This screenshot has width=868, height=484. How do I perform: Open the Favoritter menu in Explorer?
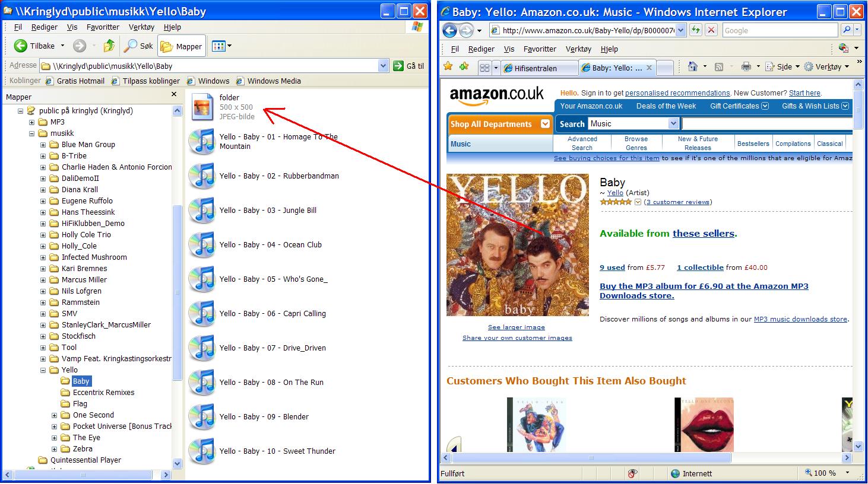[x=103, y=27]
